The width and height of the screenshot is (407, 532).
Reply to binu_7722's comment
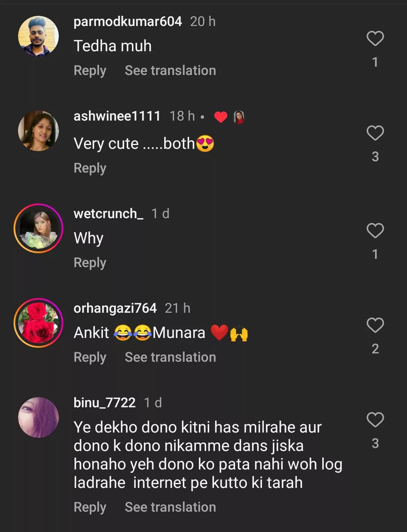[x=90, y=507]
